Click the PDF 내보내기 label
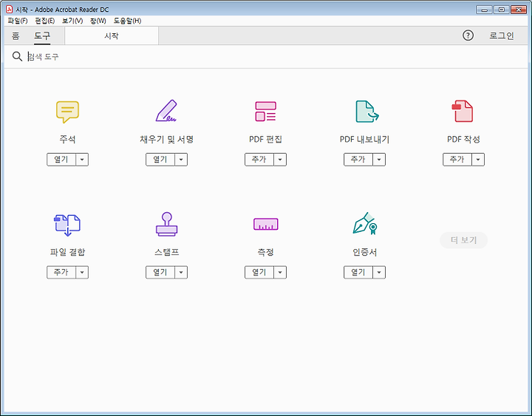The image size is (532, 416). click(x=365, y=139)
